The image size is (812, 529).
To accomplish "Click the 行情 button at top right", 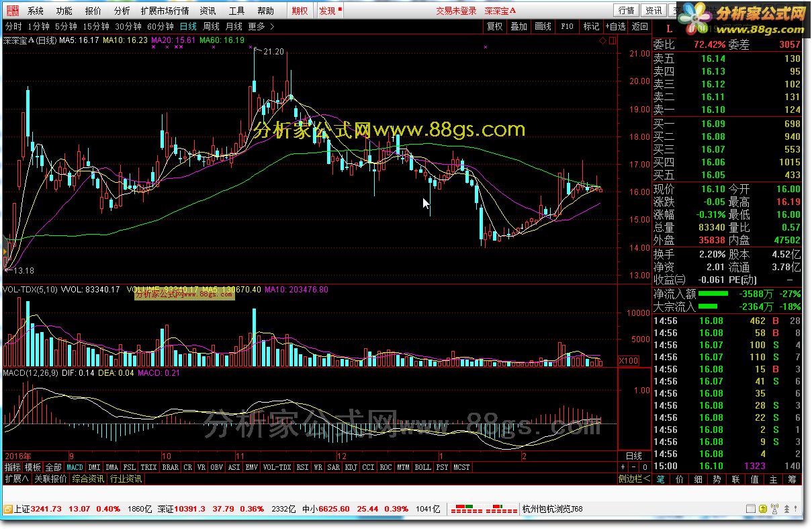I will 626,10.
